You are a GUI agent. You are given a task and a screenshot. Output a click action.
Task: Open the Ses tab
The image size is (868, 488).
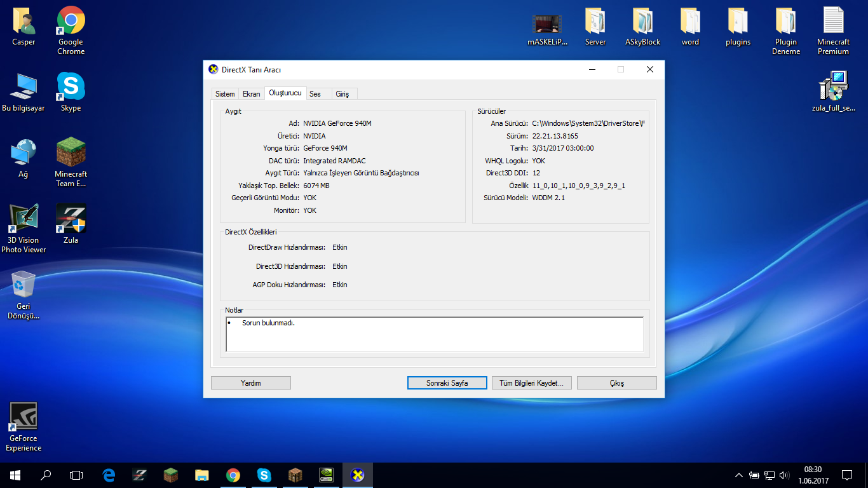315,94
